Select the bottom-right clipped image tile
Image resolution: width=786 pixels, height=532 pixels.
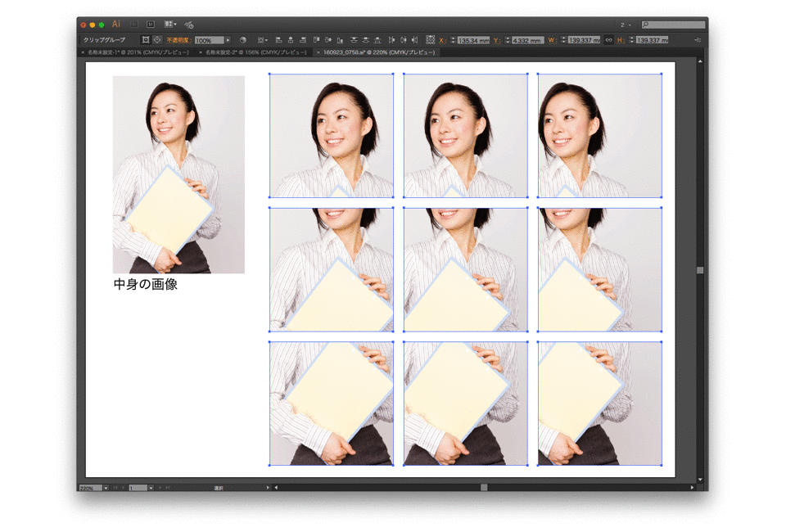click(x=599, y=404)
